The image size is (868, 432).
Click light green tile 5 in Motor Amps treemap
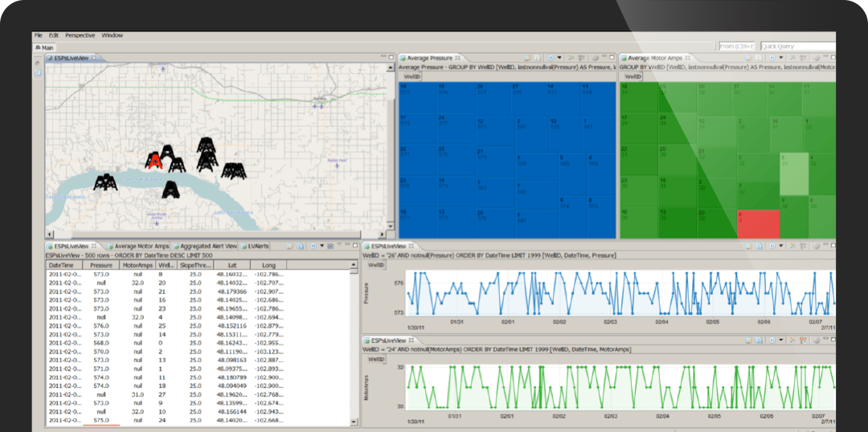click(794, 174)
